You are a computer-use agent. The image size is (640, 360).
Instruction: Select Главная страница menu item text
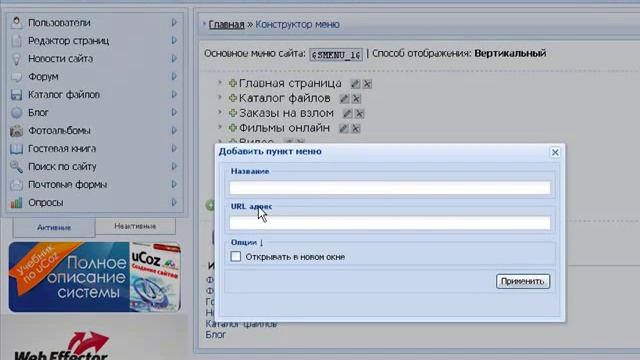coord(290,83)
